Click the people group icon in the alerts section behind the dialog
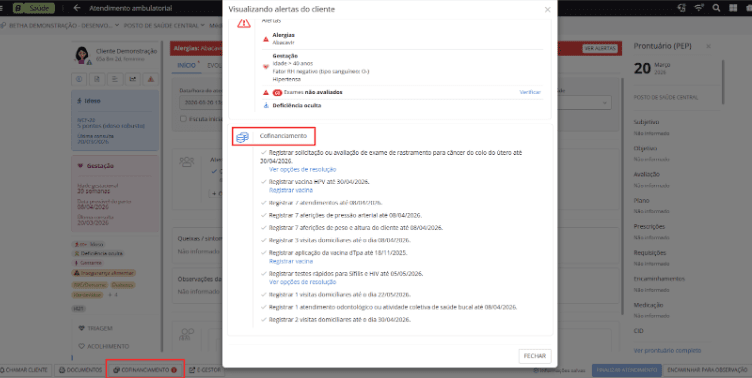Screen dimensions: 752x378 pos(187,162)
